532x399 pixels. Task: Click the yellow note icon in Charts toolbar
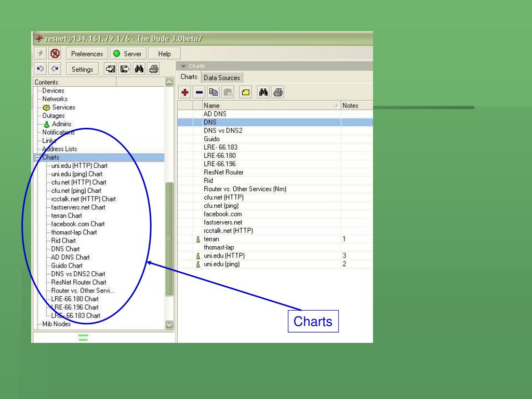(246, 92)
